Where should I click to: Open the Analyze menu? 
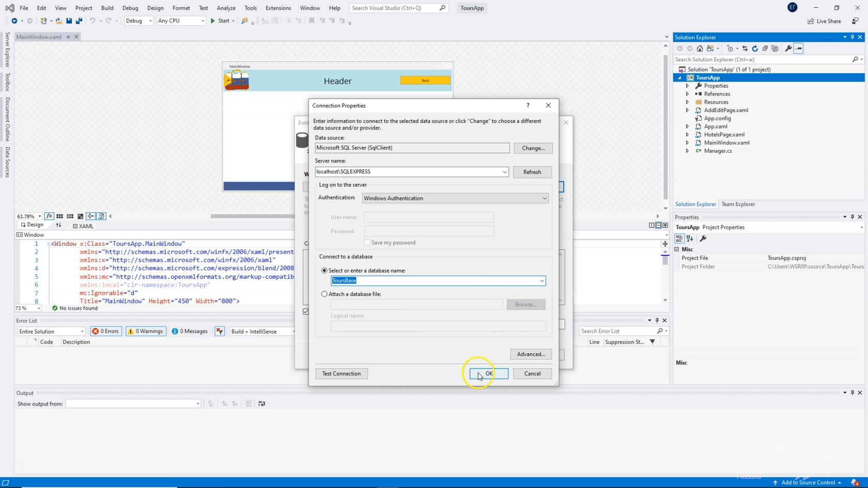[226, 8]
